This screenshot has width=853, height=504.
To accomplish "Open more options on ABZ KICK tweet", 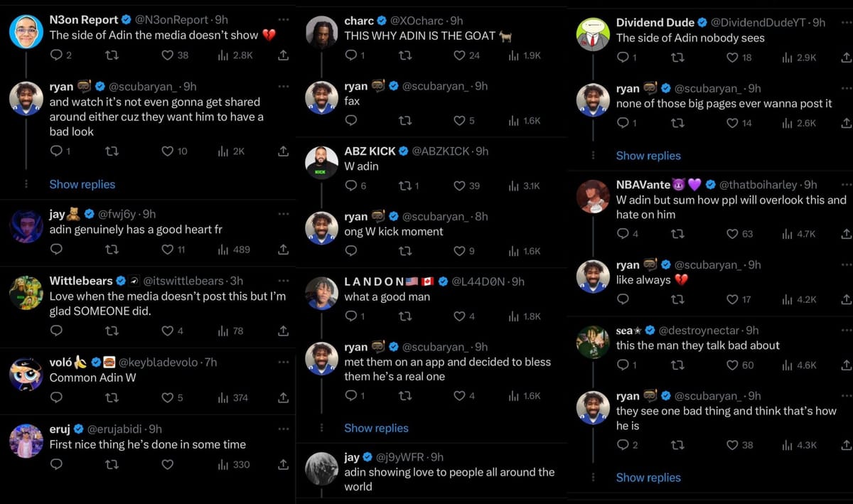I will point(557,151).
